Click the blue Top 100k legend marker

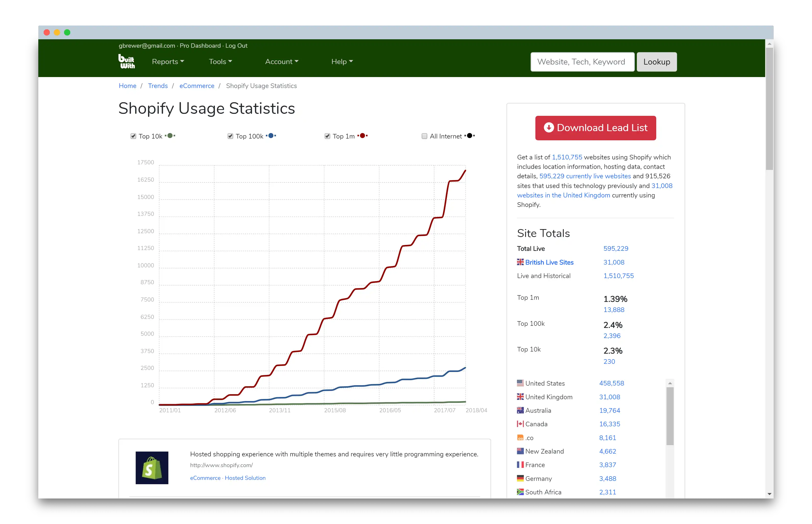click(x=271, y=136)
